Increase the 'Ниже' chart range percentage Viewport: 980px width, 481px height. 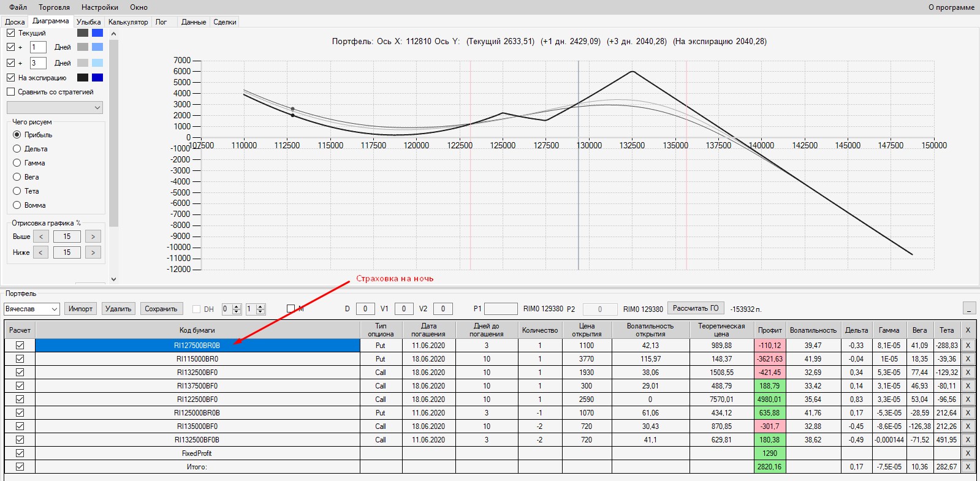pos(93,252)
